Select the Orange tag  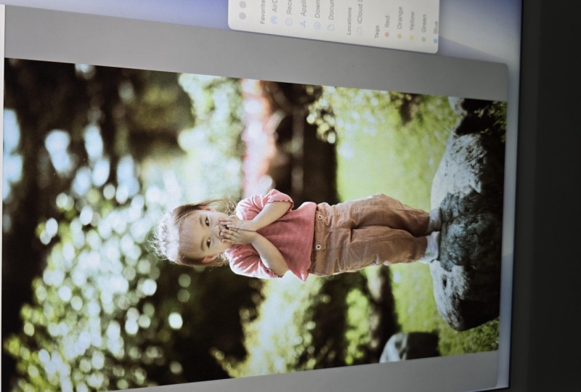click(x=399, y=23)
